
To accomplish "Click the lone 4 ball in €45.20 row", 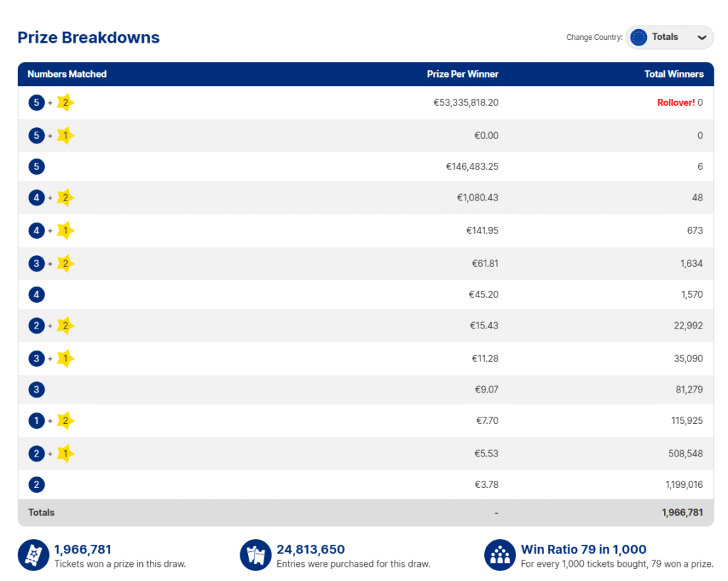I will point(37,294).
